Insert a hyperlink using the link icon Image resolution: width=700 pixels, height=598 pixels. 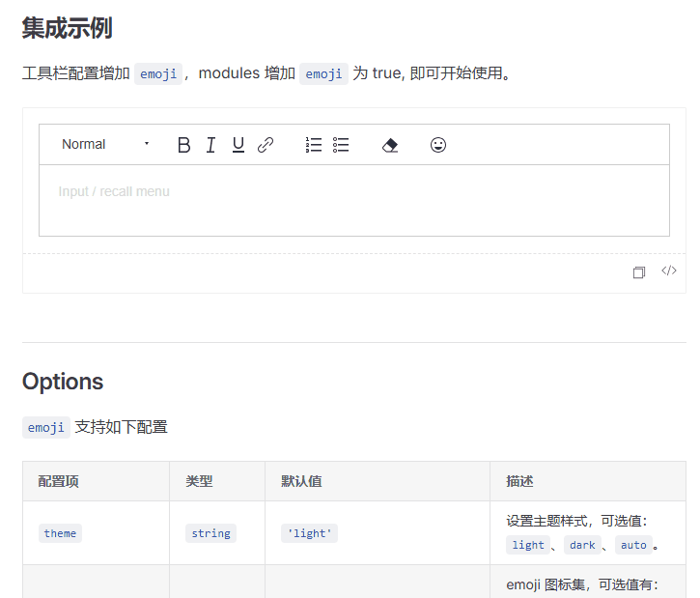pos(266,145)
